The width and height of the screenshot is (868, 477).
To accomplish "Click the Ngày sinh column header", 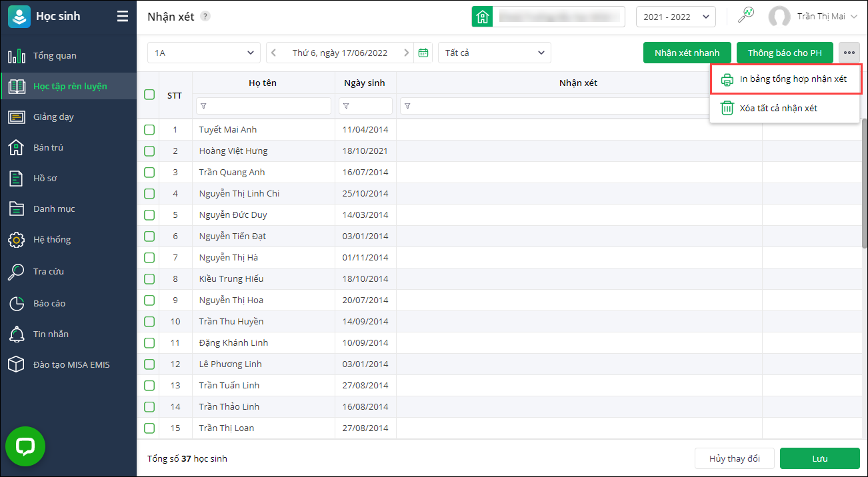I will pos(365,83).
